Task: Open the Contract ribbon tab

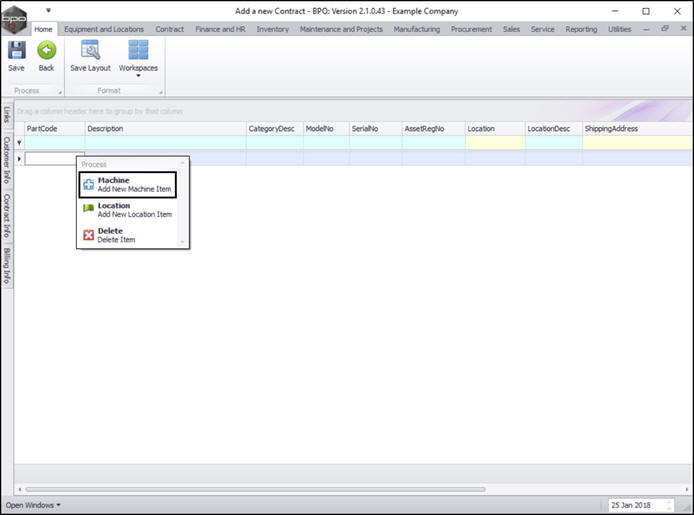Action: tap(170, 29)
